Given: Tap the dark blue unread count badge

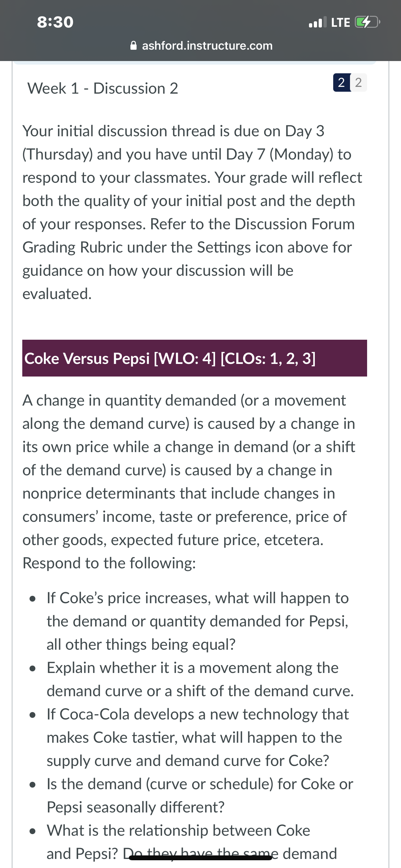Looking at the screenshot, I should [x=341, y=83].
